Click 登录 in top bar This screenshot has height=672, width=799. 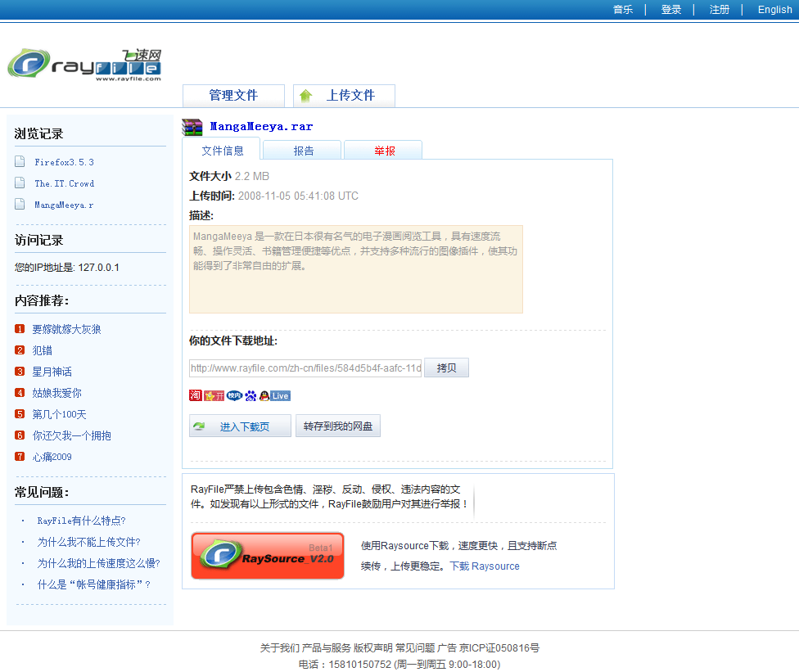[x=671, y=10]
